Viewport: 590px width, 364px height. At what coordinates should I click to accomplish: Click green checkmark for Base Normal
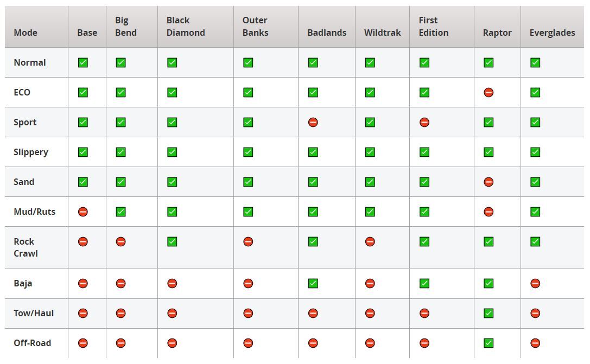(83, 63)
